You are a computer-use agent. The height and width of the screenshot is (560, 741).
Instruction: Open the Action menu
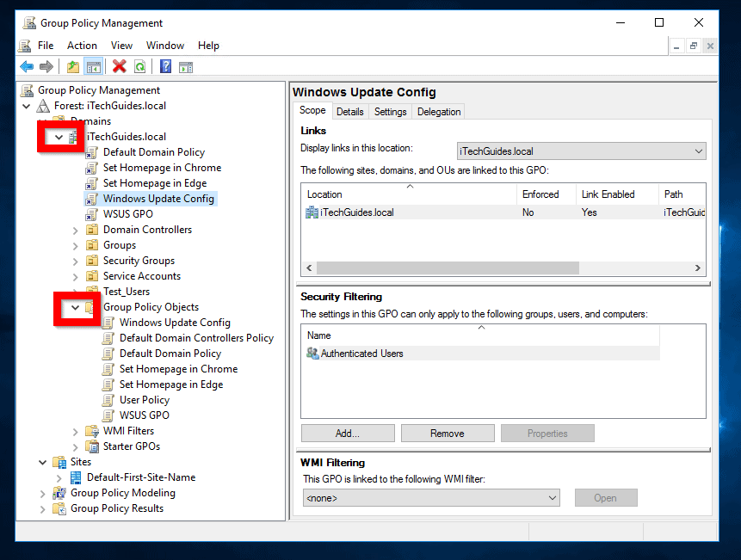82,46
